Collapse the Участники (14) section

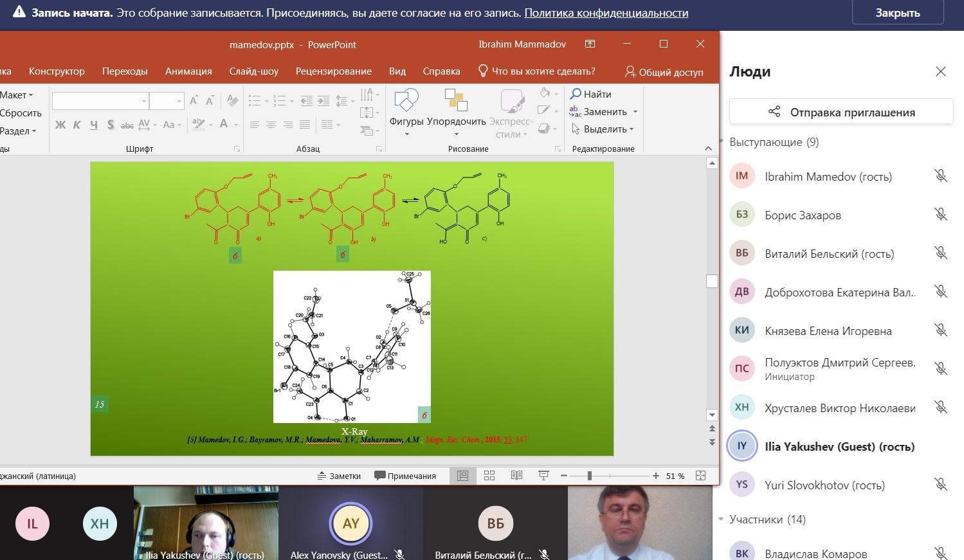click(x=722, y=519)
